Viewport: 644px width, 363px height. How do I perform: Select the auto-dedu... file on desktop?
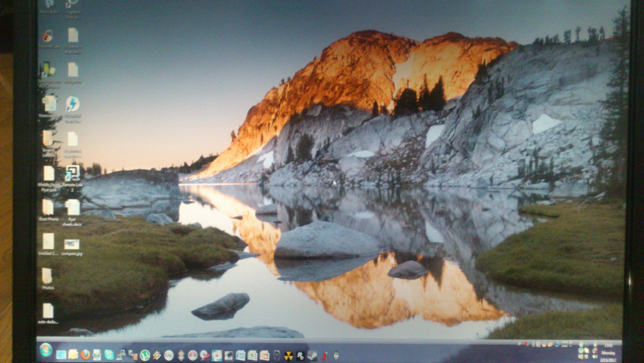coord(48,313)
